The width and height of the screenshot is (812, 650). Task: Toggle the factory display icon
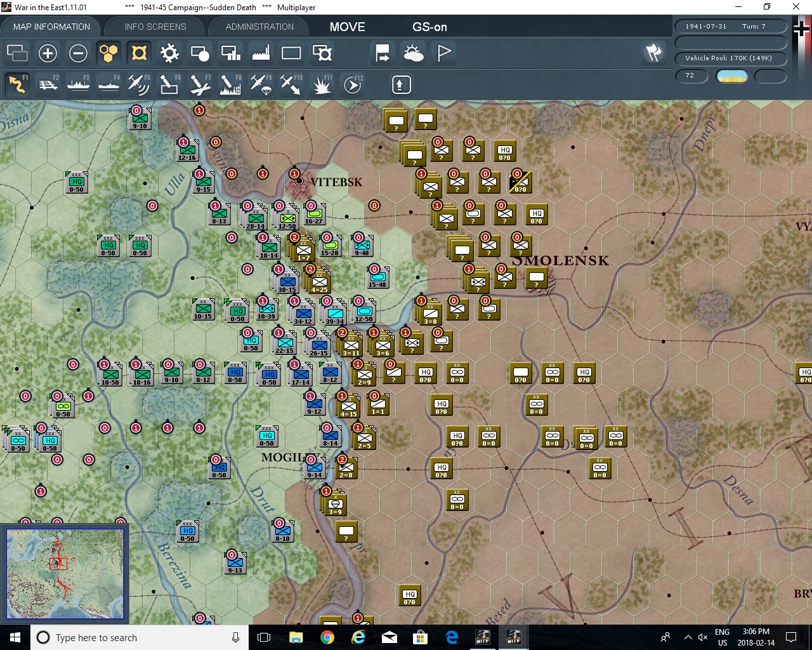point(261,53)
